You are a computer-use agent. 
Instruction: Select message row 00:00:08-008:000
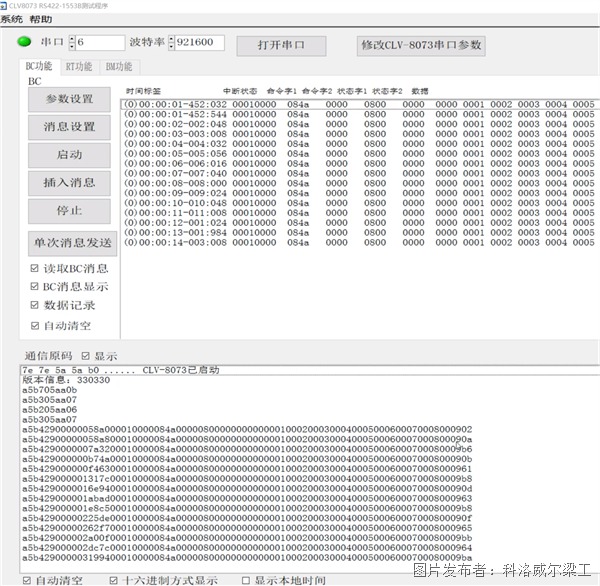pyautogui.click(x=360, y=183)
